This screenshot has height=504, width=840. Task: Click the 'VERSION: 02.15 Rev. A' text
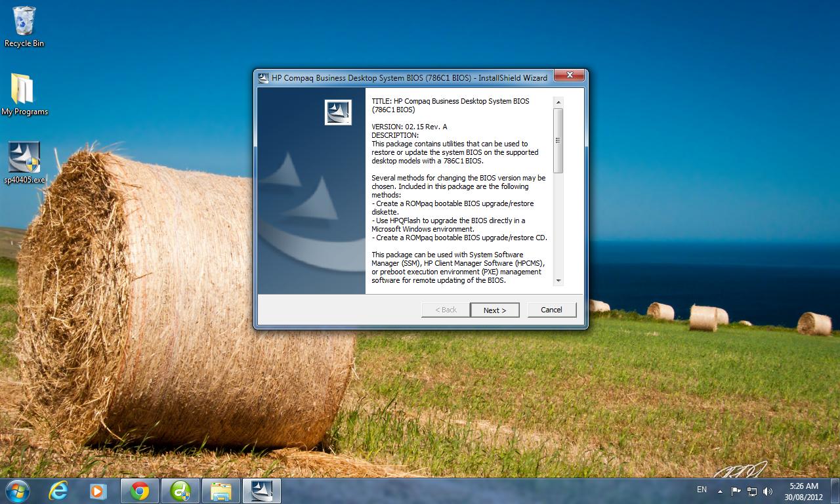coord(409,127)
